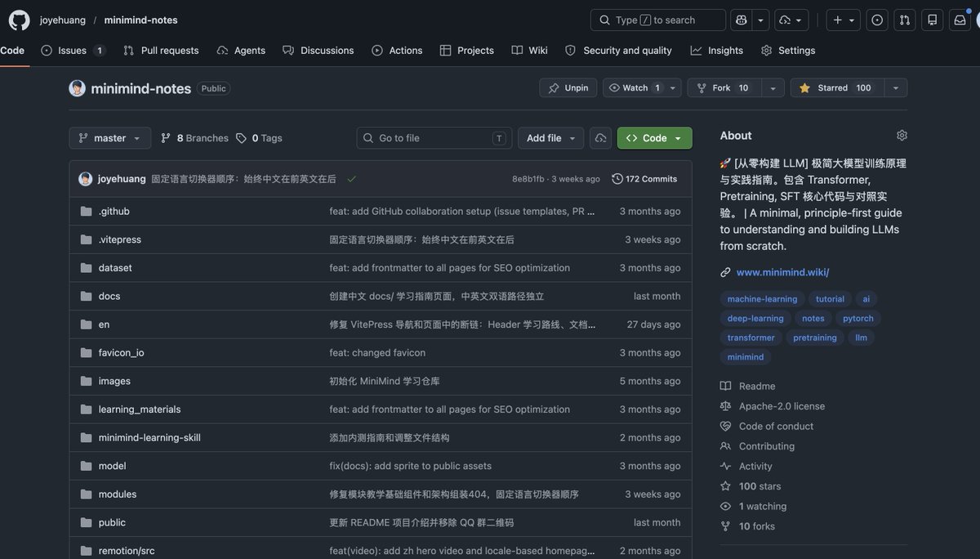Image resolution: width=980 pixels, height=559 pixels.
Task: Expand the Copilot dropdown arrow in top bar
Action: click(x=760, y=20)
